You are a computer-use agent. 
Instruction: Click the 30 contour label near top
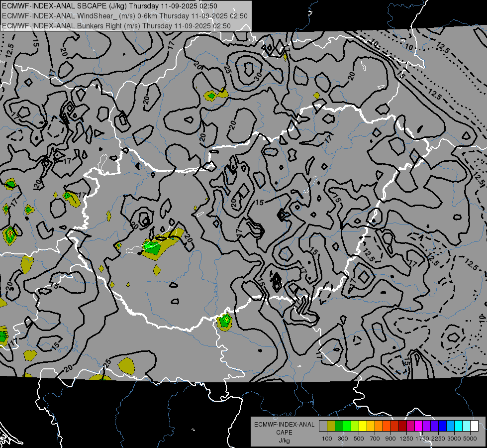[x=258, y=77]
